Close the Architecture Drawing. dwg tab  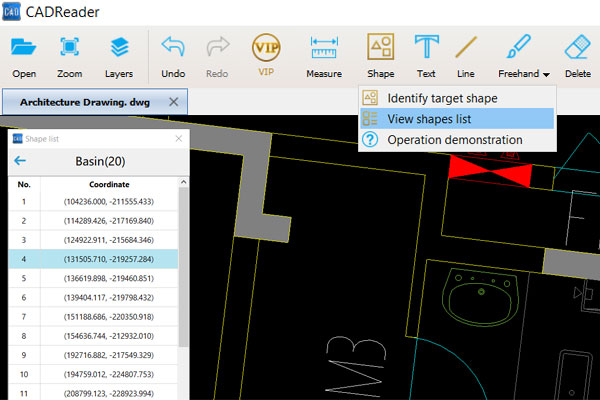(x=174, y=102)
